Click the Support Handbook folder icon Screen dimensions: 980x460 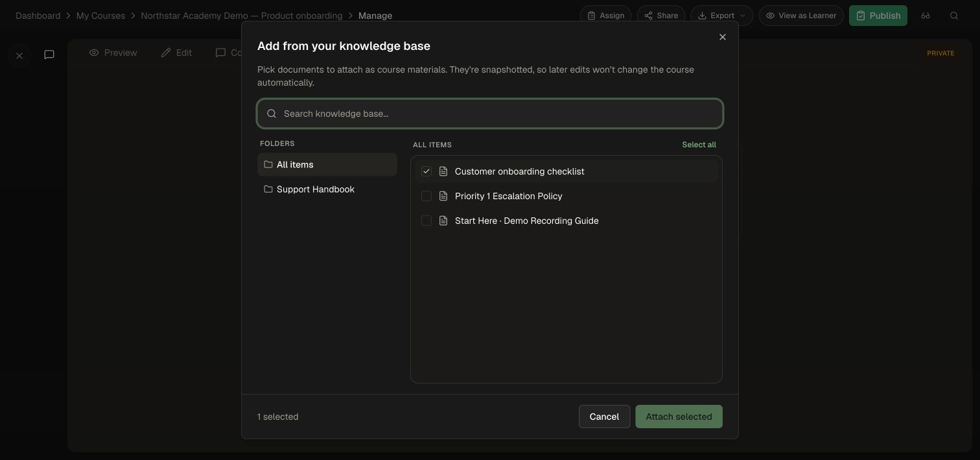coord(268,189)
